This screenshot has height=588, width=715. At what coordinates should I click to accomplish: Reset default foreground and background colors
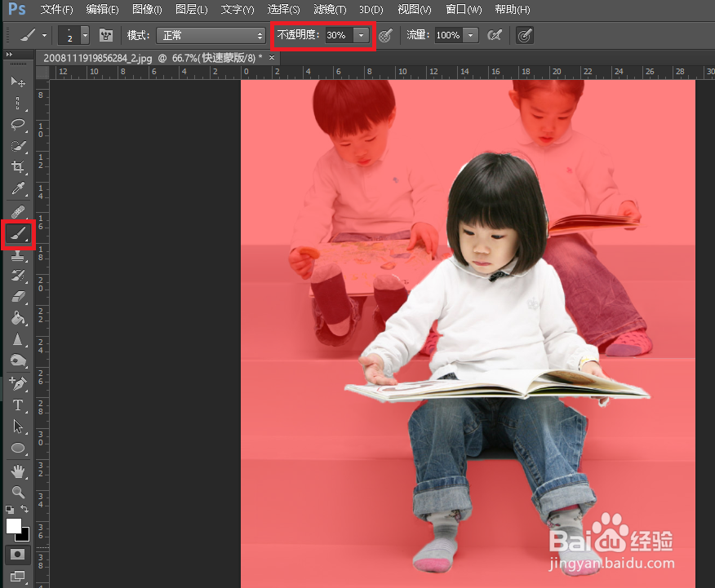10,509
